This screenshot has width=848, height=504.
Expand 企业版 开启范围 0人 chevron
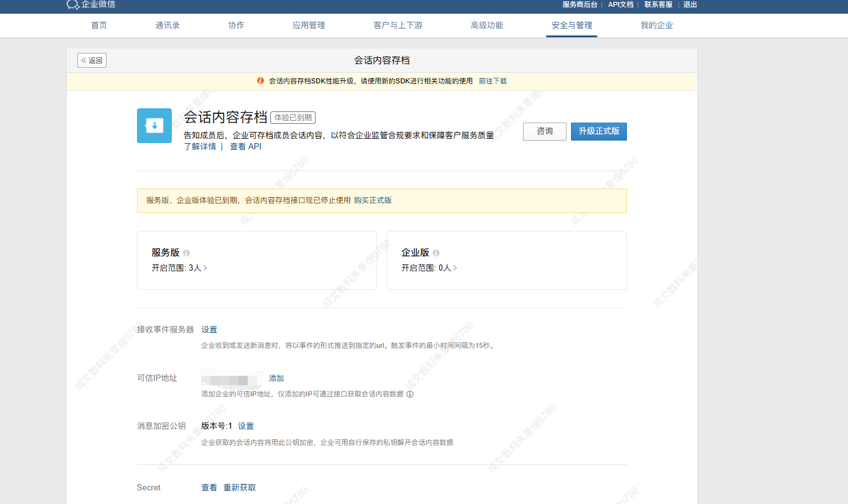[455, 268]
